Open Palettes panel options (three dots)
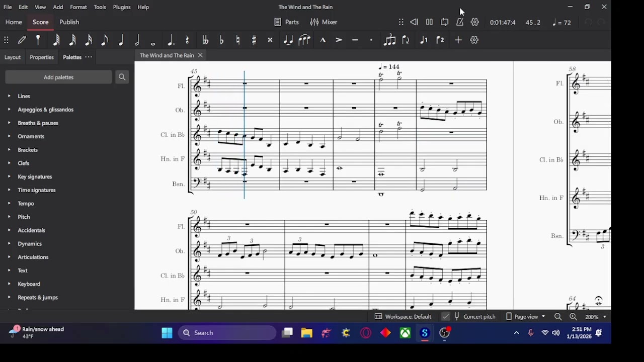Viewport: 644px width, 362px height. (89, 57)
